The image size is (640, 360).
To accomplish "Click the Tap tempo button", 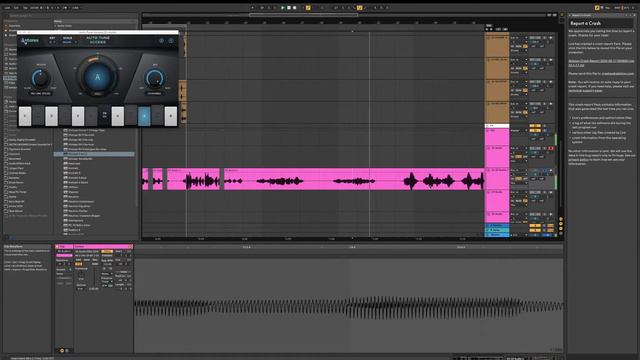I will click(25, 8).
